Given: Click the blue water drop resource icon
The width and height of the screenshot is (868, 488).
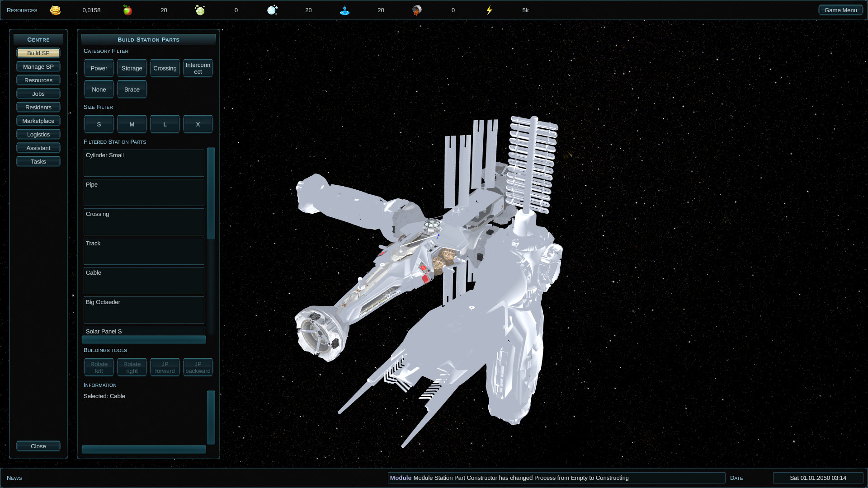Looking at the screenshot, I should [344, 10].
